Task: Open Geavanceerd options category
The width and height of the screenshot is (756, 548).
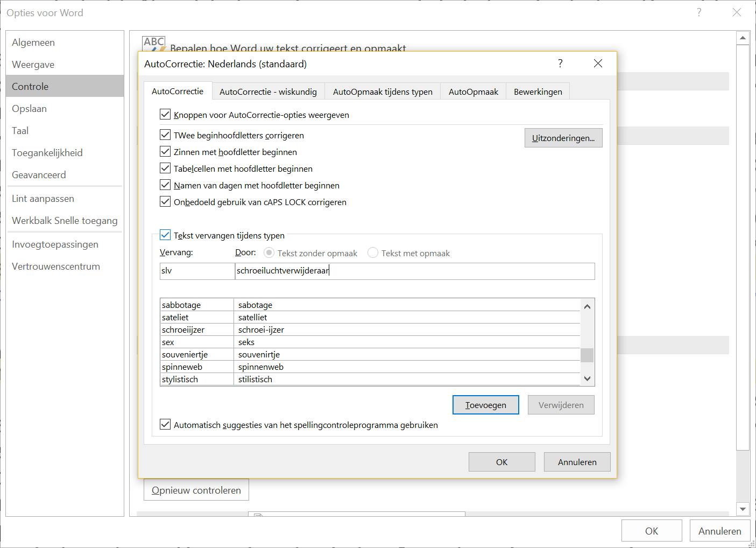Action: tap(65, 174)
